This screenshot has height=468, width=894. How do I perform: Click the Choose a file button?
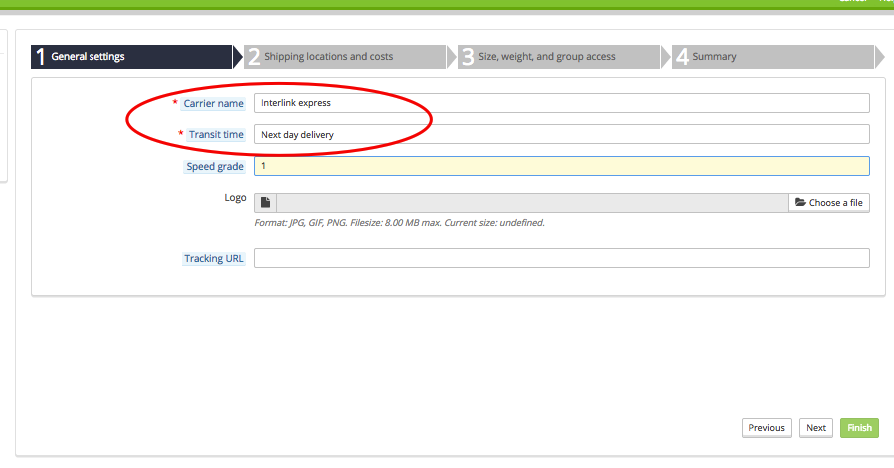click(x=829, y=203)
